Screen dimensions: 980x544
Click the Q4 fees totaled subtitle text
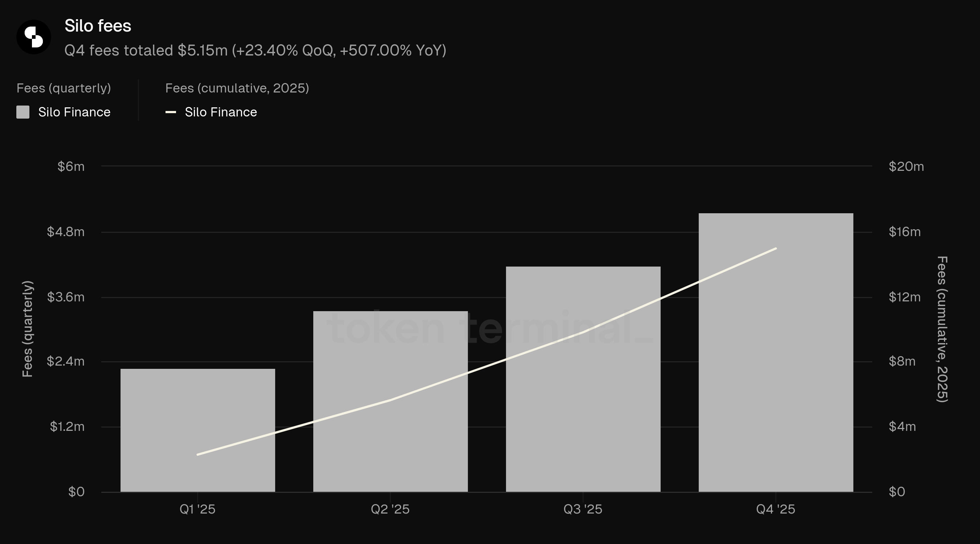tap(255, 50)
